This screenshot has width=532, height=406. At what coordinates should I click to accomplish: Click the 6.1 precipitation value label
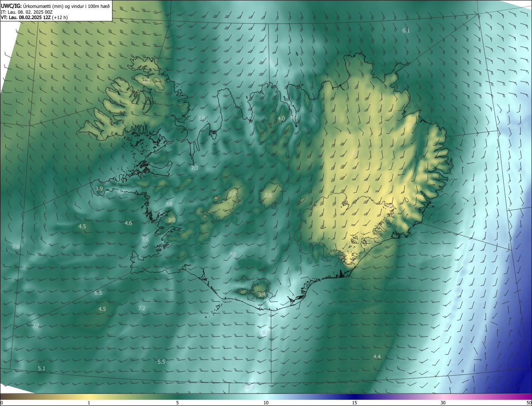(406, 30)
